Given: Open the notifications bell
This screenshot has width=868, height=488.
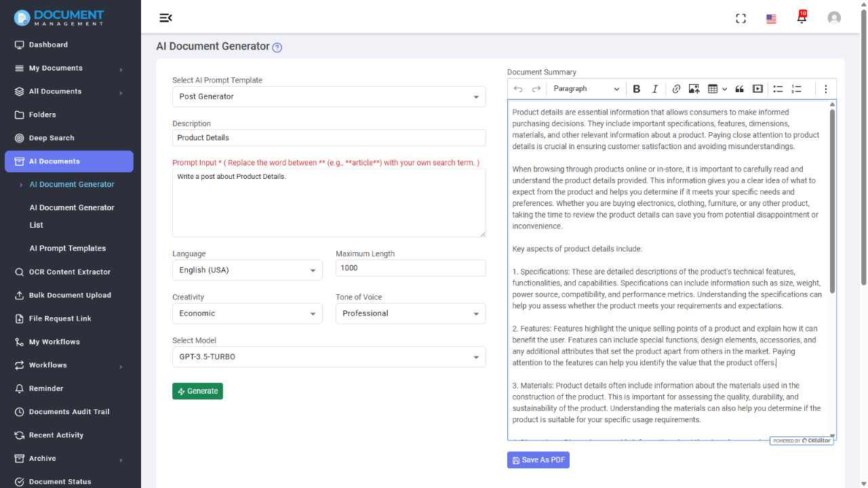Looking at the screenshot, I should (x=802, y=18).
